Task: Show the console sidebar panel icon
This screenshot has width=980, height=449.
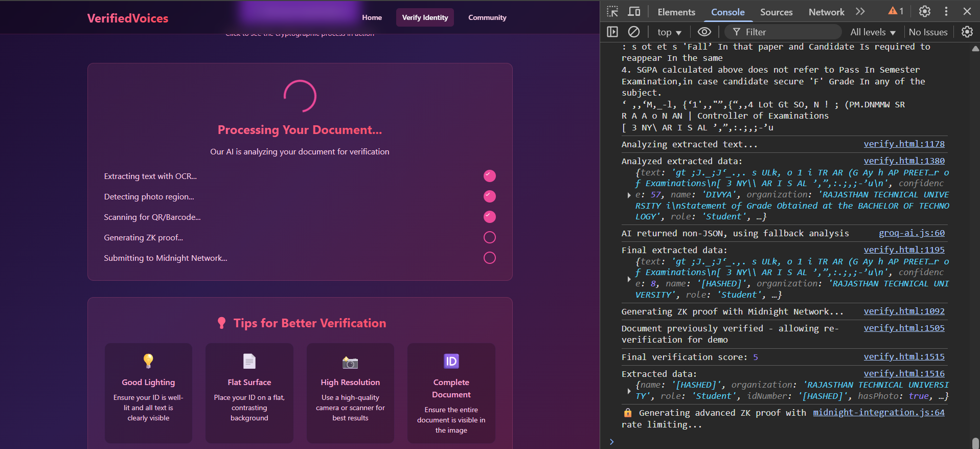Action: click(612, 32)
